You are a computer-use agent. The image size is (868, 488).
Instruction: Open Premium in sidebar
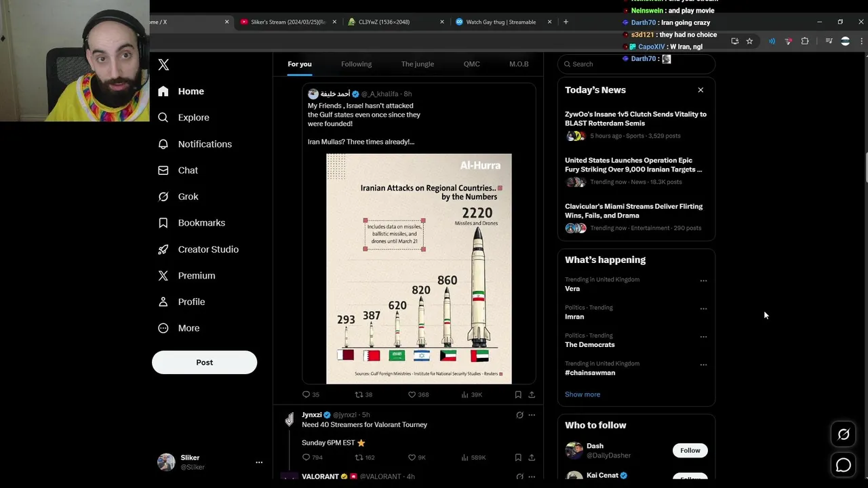186,276
